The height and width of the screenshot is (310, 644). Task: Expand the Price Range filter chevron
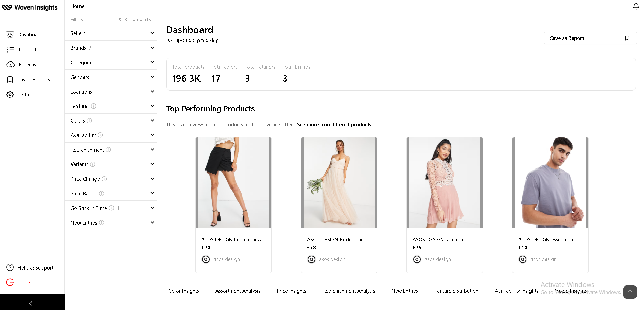152,193
